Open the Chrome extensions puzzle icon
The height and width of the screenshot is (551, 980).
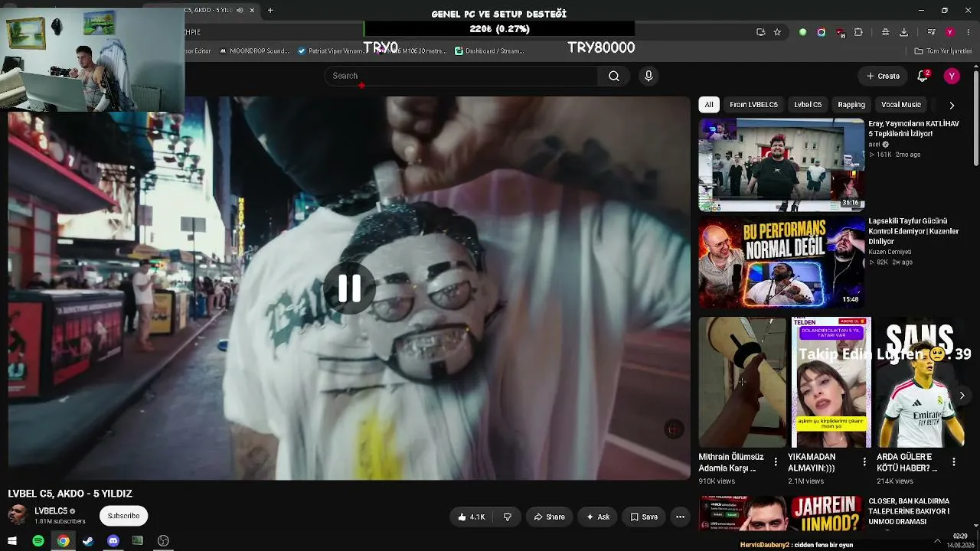point(858,32)
